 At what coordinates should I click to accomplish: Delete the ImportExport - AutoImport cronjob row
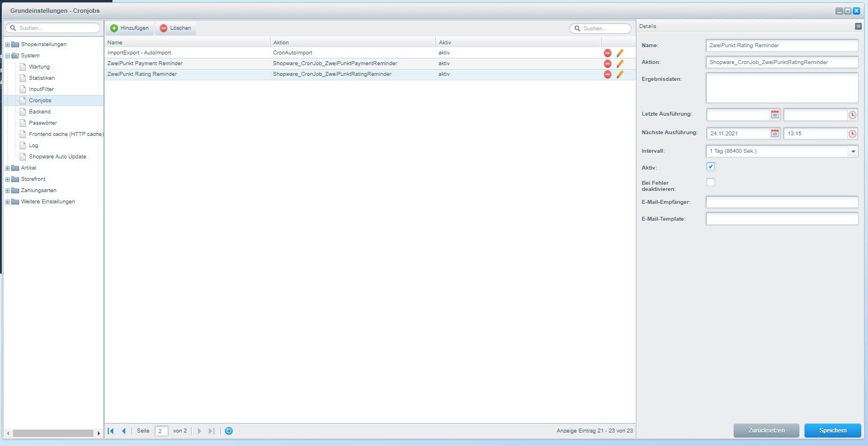point(607,53)
